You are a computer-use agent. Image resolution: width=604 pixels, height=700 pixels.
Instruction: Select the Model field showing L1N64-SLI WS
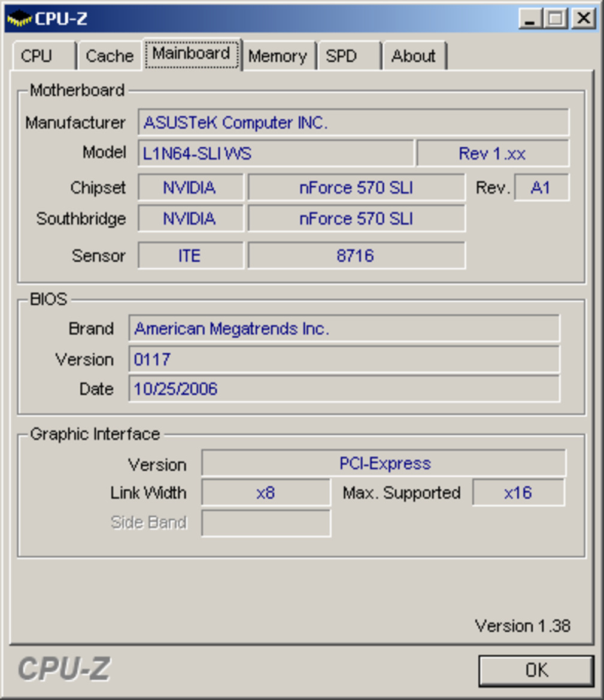click(275, 153)
